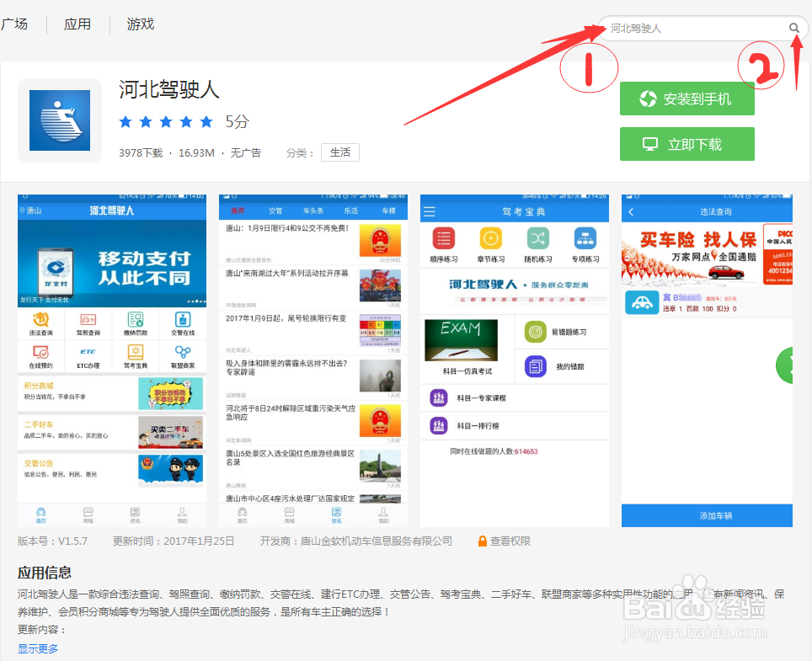812x661 pixels.
Task: Click the blue car icon in 违法查询
Action: tap(642, 303)
